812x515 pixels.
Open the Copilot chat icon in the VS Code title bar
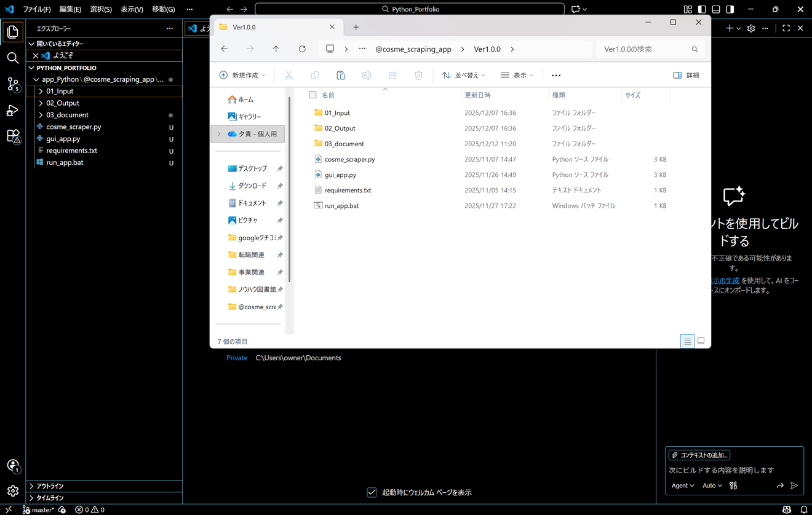(x=576, y=9)
